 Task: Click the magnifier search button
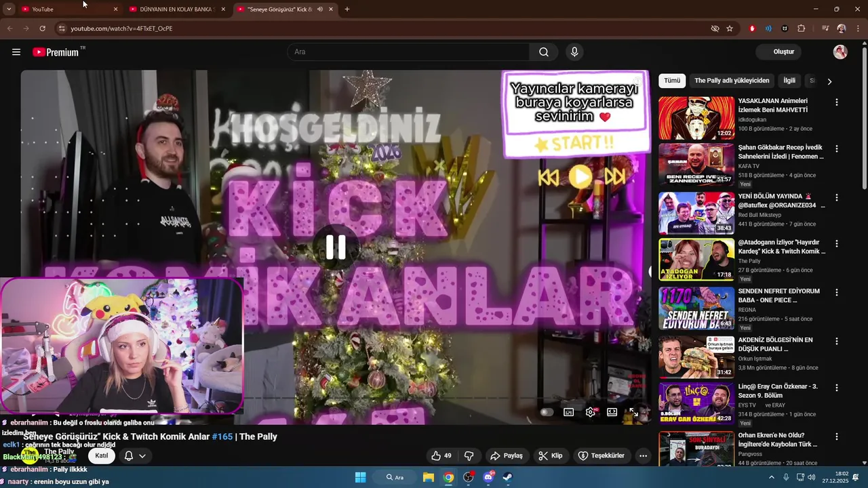click(x=544, y=52)
